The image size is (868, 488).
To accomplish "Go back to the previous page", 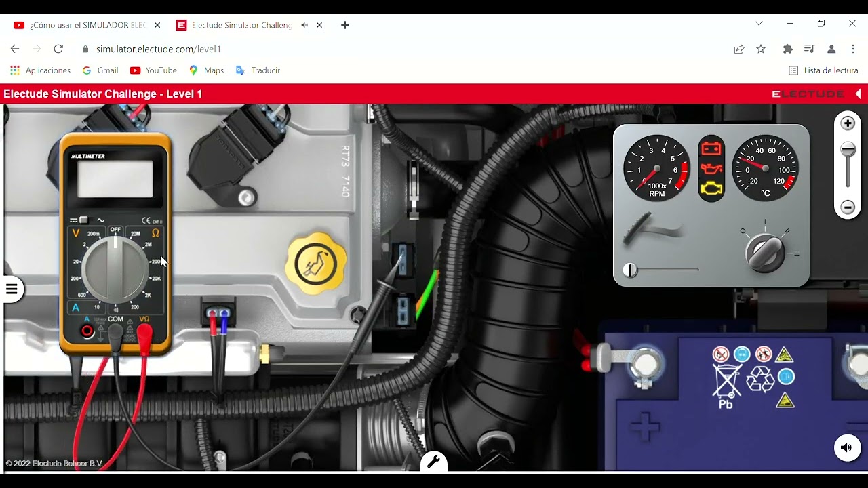I will pyautogui.click(x=15, y=49).
